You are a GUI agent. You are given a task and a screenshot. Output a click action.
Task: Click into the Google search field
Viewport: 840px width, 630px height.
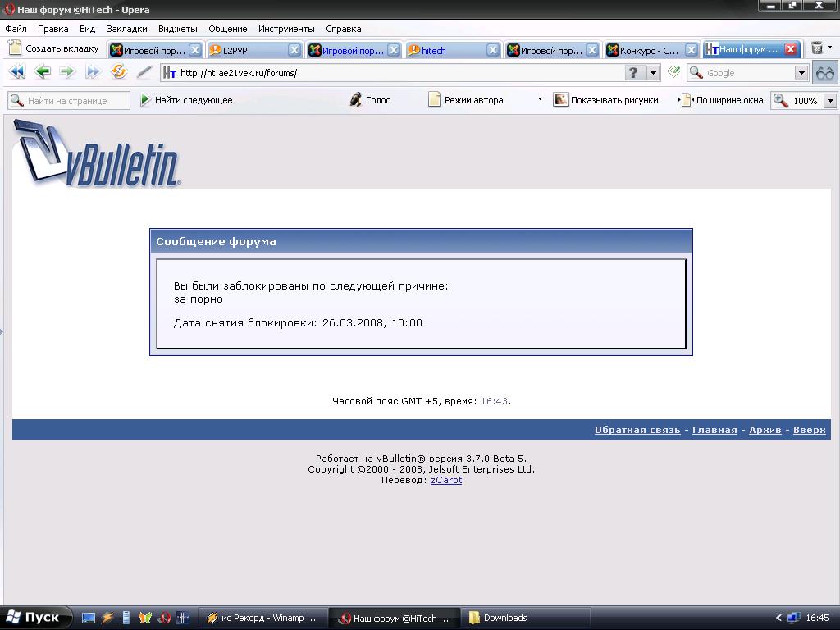[749, 73]
